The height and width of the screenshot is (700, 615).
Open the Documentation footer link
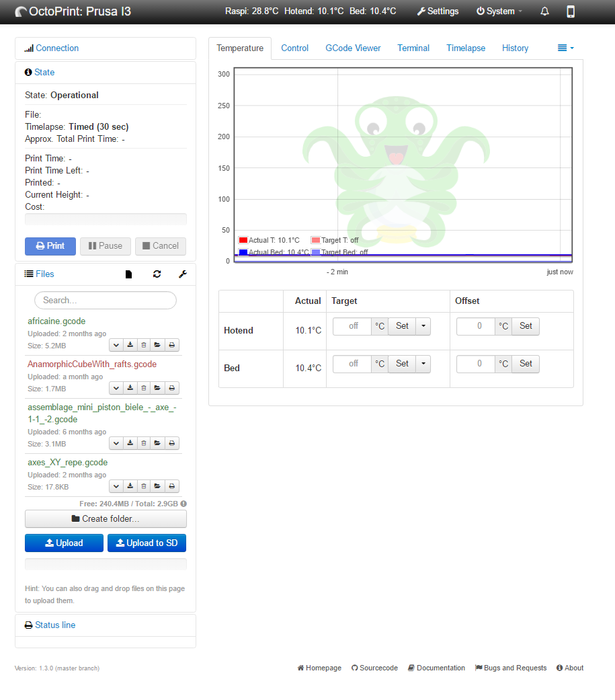click(436, 668)
